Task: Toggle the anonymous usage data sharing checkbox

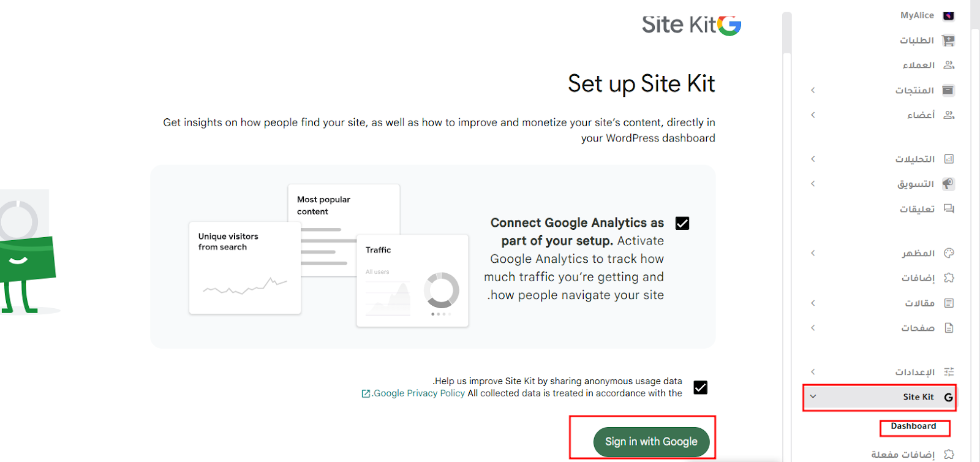Action: pyautogui.click(x=700, y=387)
